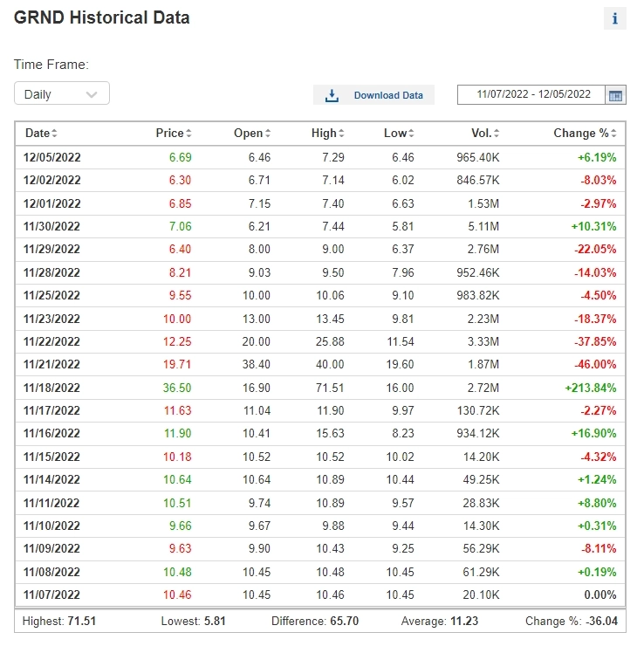Click the info icon near the title
The width and height of the screenshot is (644, 653).
(614, 18)
